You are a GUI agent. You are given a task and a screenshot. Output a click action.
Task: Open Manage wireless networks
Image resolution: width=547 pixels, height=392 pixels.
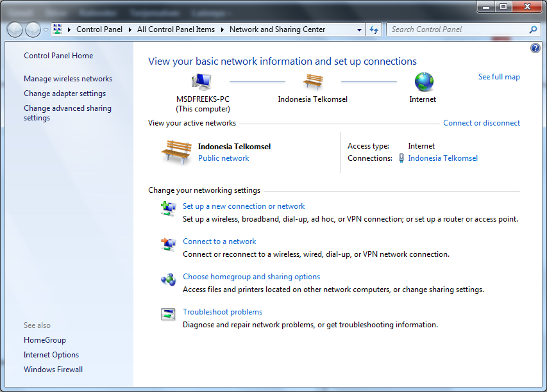[x=68, y=79]
